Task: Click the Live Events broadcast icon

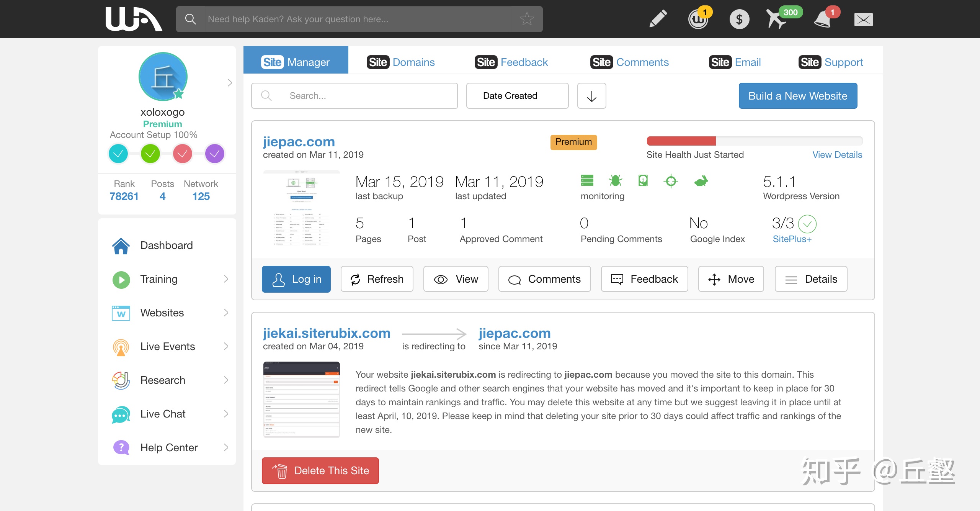Action: click(x=121, y=347)
